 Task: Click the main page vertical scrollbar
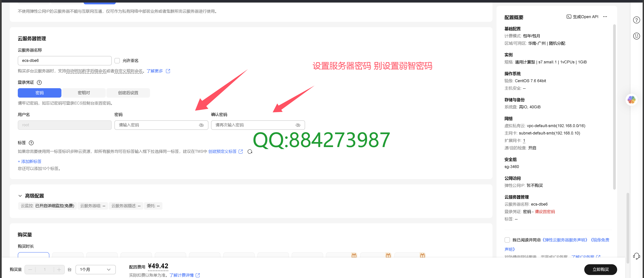[x=628, y=228]
